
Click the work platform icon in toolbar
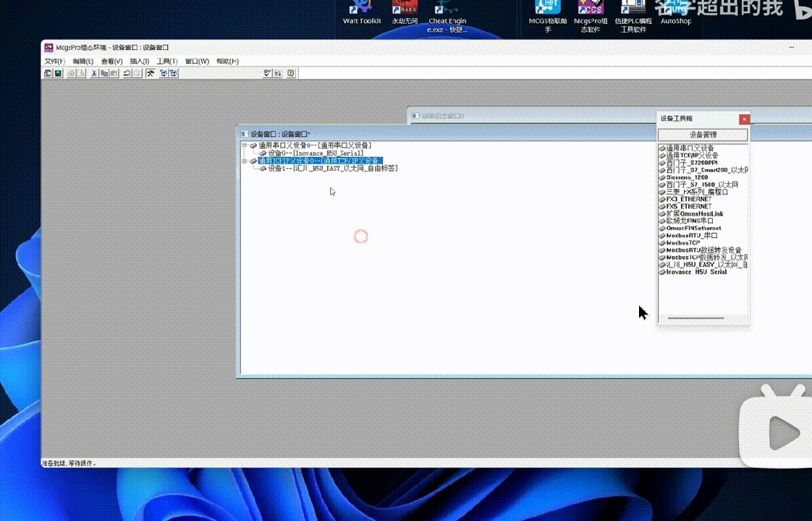[48, 74]
